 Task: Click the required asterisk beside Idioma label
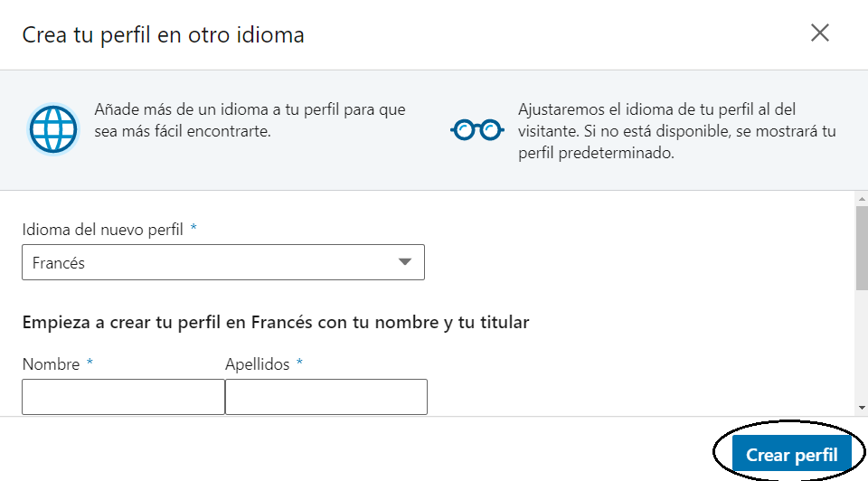193,229
